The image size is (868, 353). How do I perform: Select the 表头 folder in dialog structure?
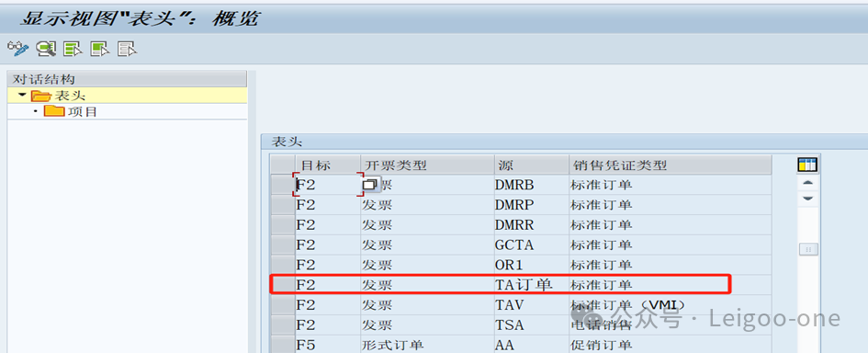point(59,96)
